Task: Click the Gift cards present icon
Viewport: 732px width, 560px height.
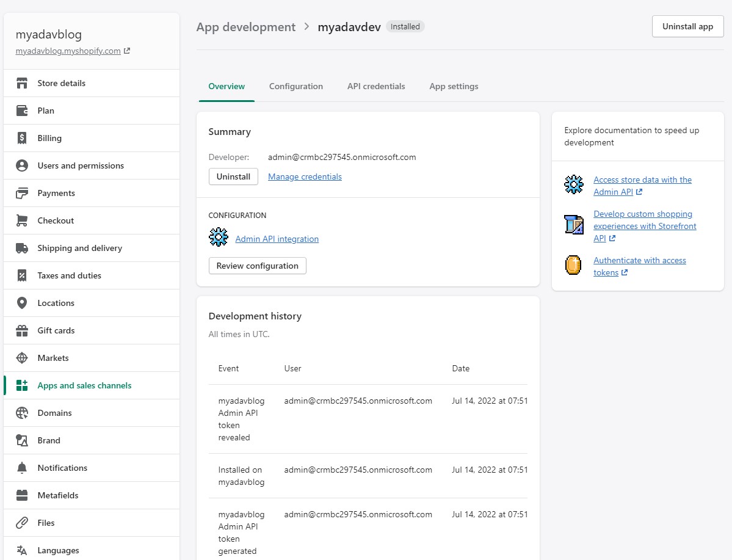Action: click(x=22, y=330)
